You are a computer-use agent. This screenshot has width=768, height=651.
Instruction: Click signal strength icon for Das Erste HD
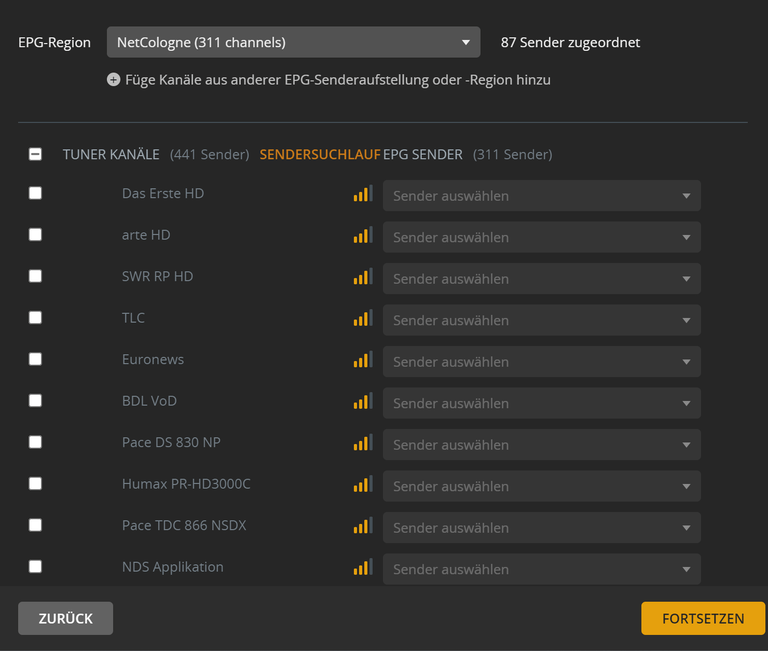362,194
